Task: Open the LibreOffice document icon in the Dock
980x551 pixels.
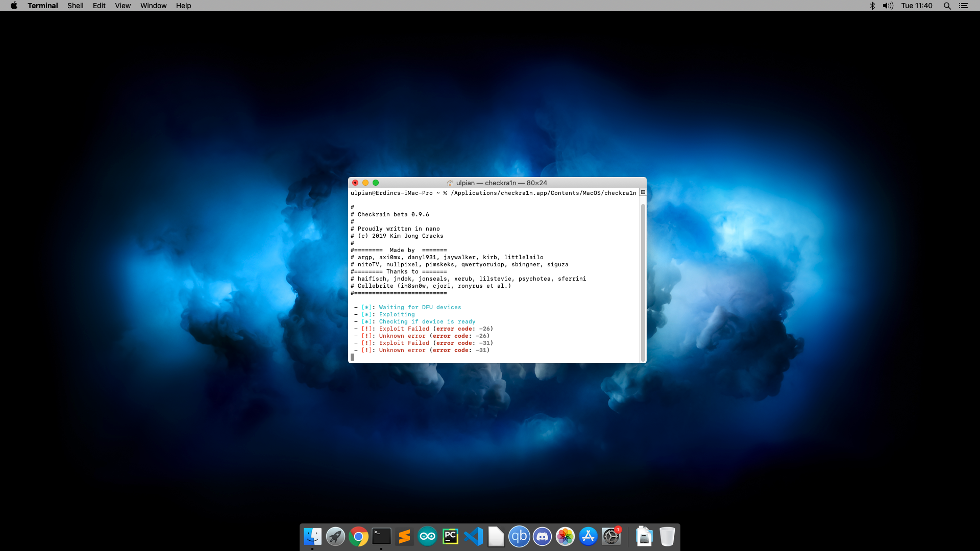Action: [x=496, y=536]
